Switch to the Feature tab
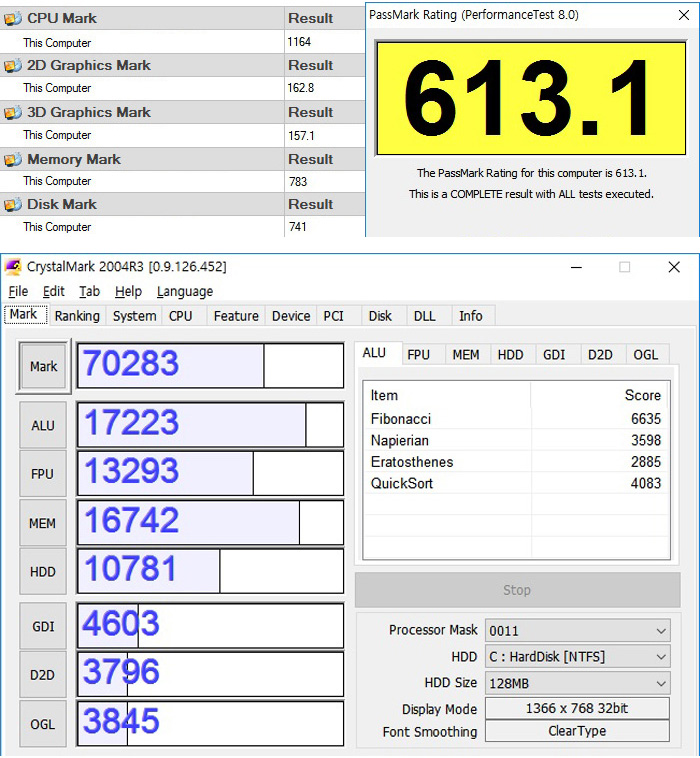 tap(236, 316)
